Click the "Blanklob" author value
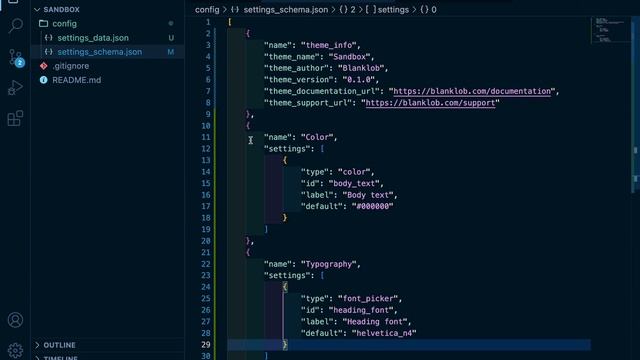 coord(361,68)
